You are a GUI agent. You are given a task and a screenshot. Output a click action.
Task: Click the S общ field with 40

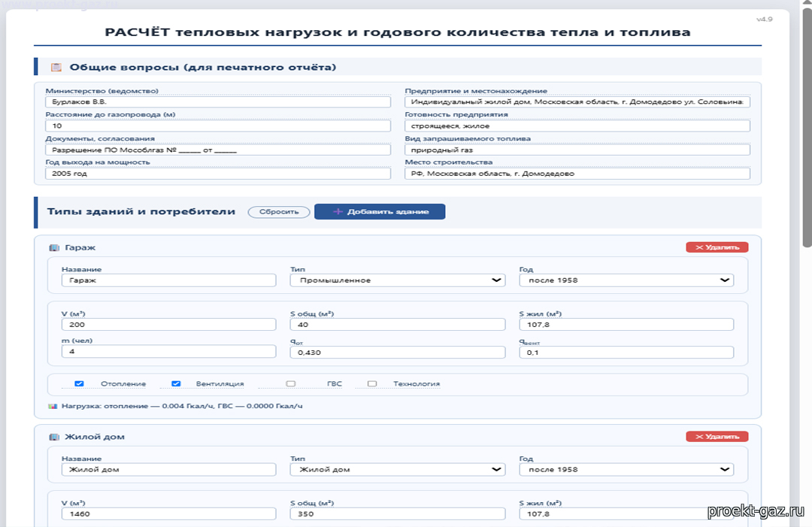[x=397, y=325]
